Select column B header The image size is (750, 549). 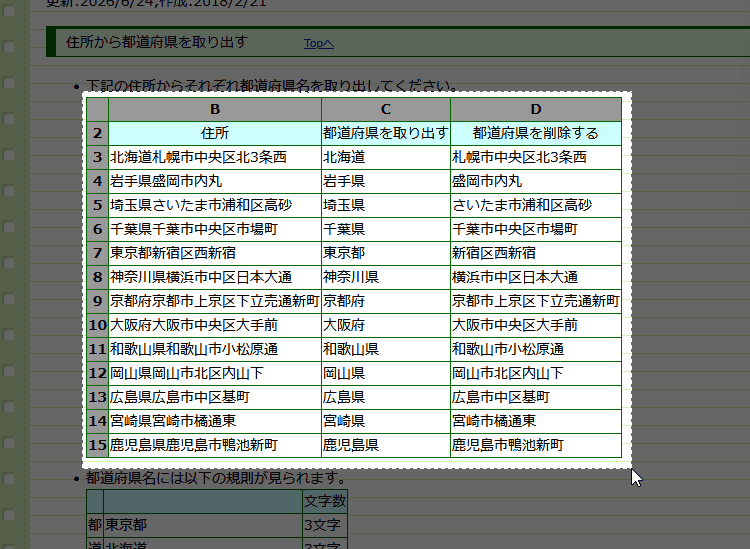[x=215, y=110]
